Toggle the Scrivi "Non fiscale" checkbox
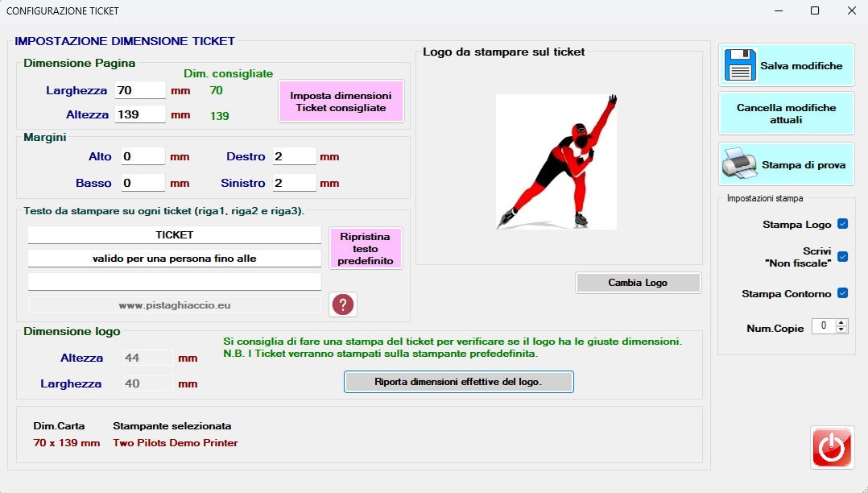 pyautogui.click(x=843, y=257)
